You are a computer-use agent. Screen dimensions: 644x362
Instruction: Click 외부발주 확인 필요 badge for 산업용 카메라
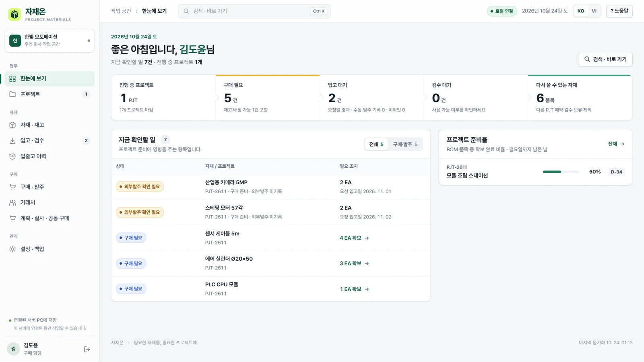pyautogui.click(x=140, y=187)
